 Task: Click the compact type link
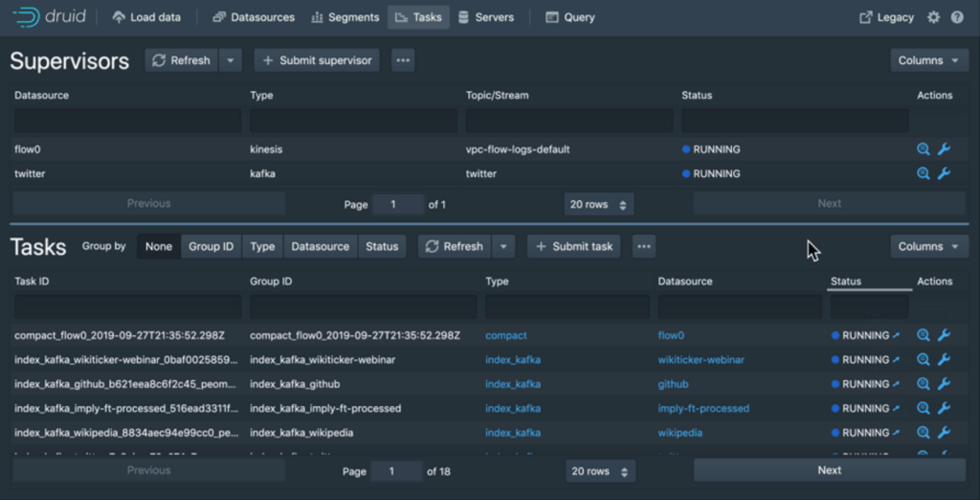[505, 335]
